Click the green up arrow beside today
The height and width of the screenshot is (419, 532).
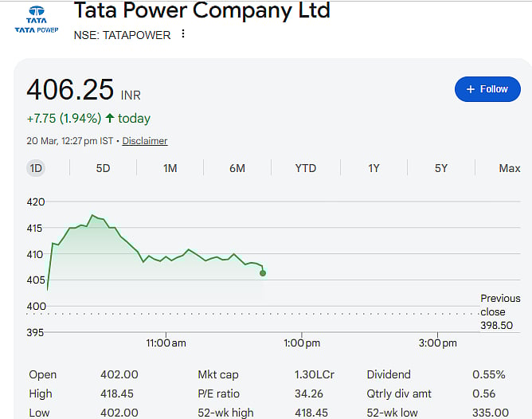click(109, 119)
